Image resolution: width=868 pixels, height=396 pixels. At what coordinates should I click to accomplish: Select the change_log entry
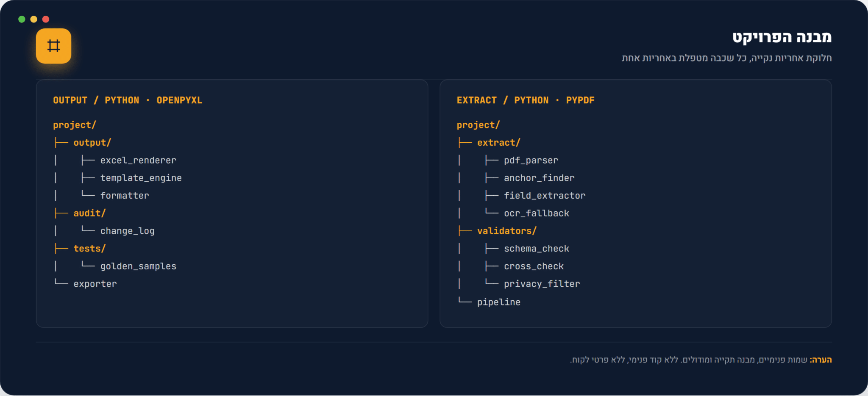coord(128,231)
